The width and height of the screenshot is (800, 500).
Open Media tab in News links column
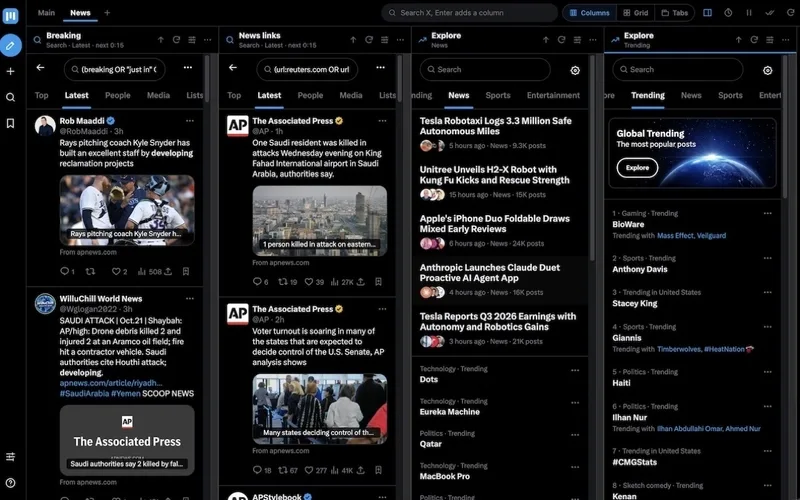(x=351, y=95)
